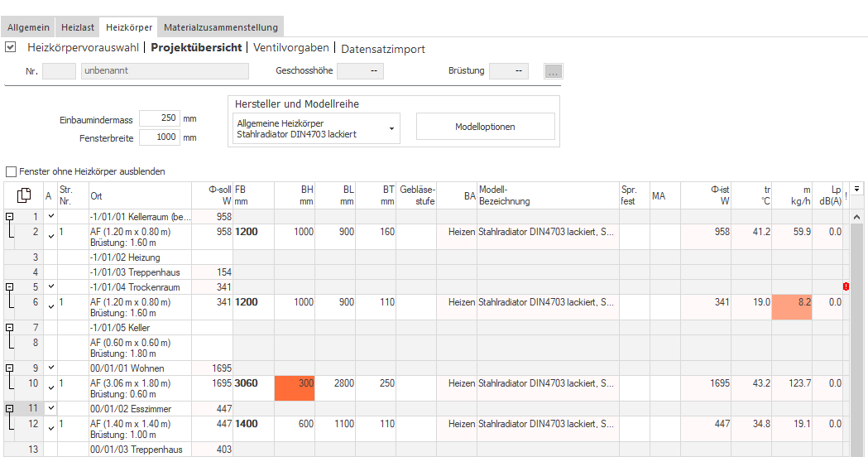Click the red warning icon in row 5
The width and height of the screenshot is (868, 457).
click(x=846, y=286)
